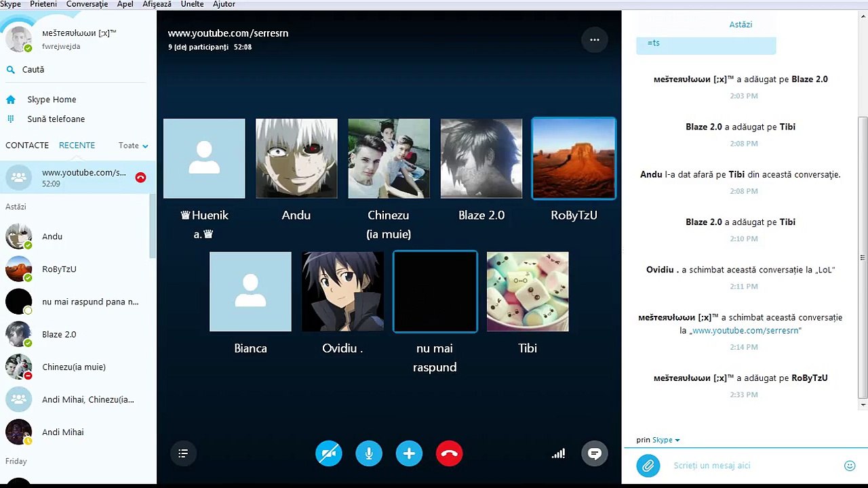Open the Afișează menu
The width and height of the screenshot is (868, 488).
158,4
